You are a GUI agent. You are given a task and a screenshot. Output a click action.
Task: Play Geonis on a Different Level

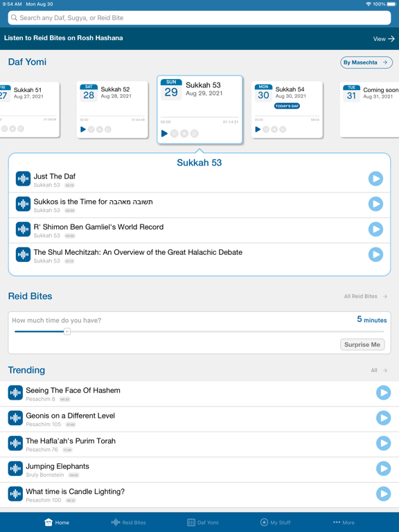point(383,418)
